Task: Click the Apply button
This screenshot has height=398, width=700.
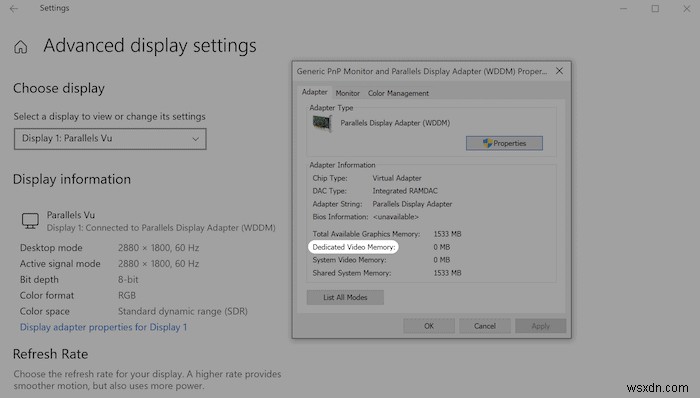Action: pos(541,326)
